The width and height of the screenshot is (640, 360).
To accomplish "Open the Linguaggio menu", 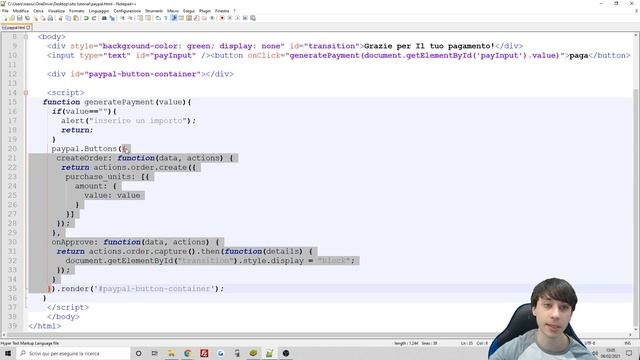I will coord(99,11).
